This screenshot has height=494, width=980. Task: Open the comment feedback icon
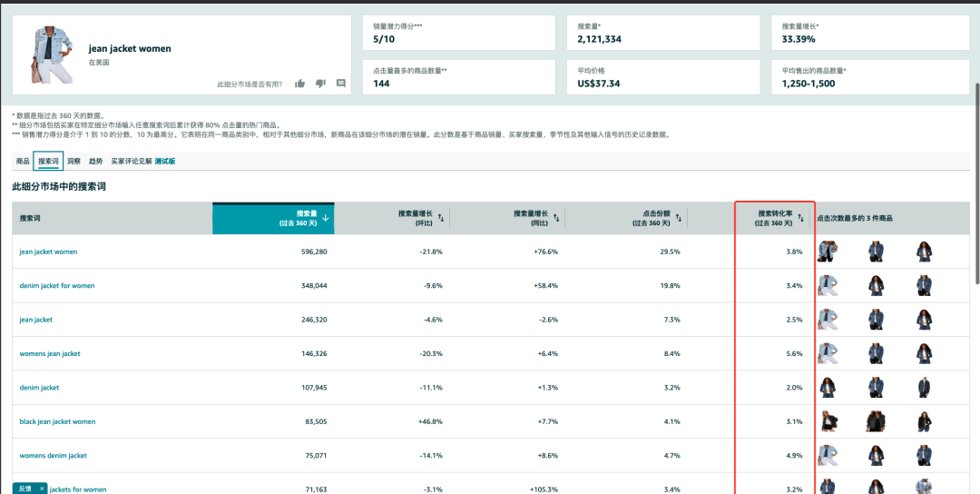[x=341, y=84]
